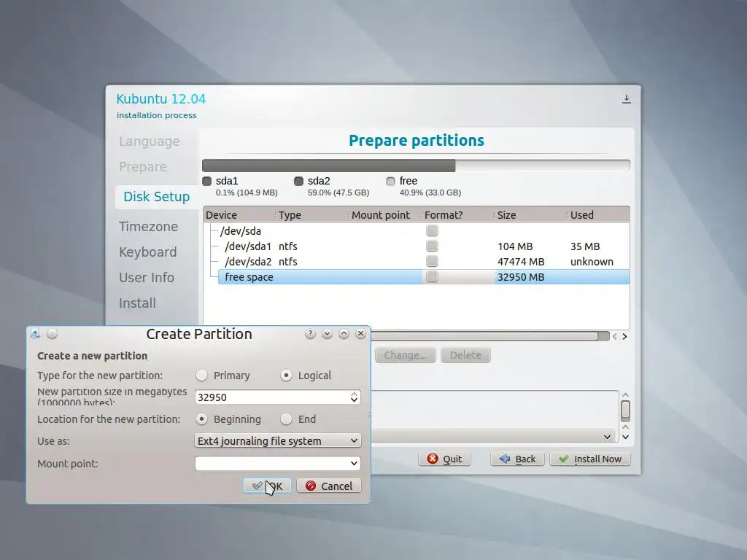This screenshot has height=560, width=747.
Task: Click the unknown used cell
Action: [592, 262]
